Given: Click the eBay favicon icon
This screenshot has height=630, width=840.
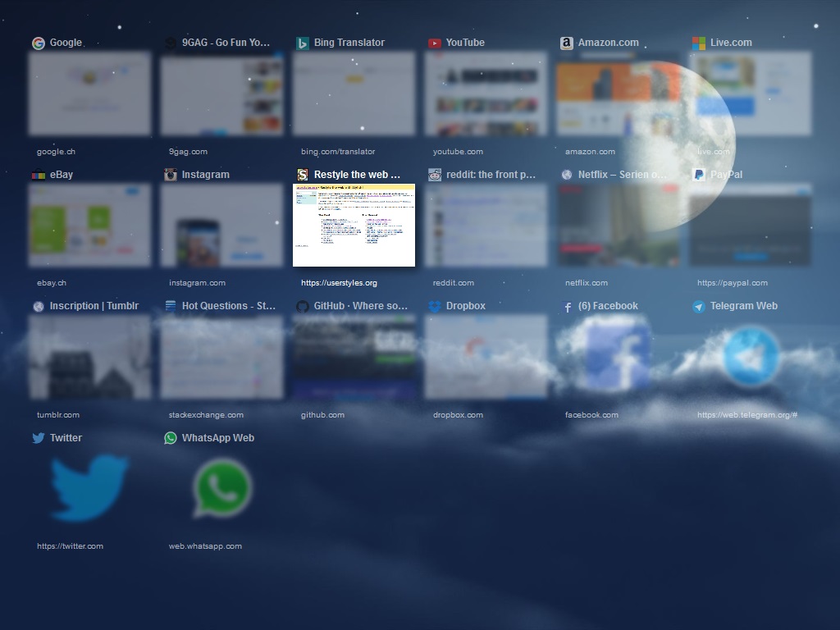Looking at the screenshot, I should [x=39, y=175].
